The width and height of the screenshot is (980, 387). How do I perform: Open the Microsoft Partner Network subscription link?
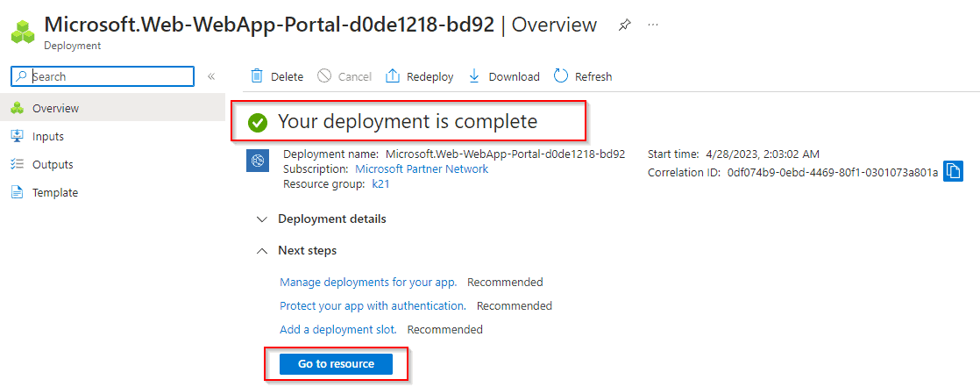point(422,168)
